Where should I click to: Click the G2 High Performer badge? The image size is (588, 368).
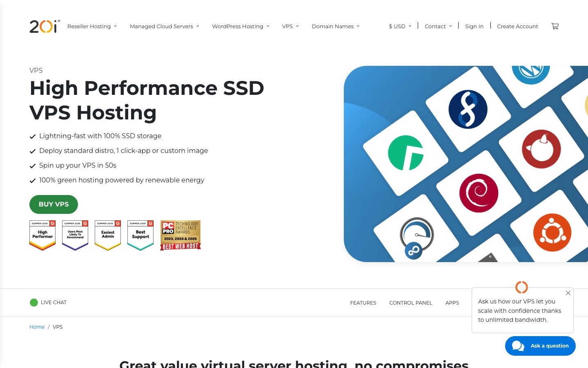pyautogui.click(x=42, y=236)
